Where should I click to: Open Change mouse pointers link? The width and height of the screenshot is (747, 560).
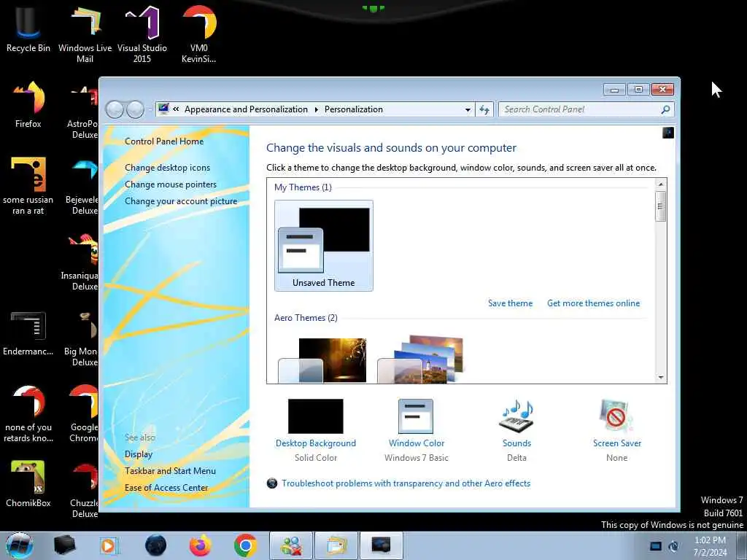pos(171,184)
